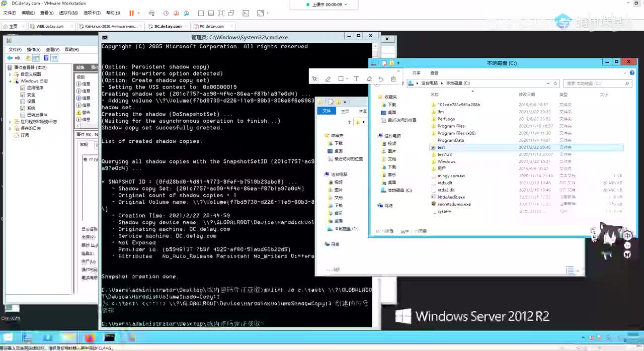Viewport: 644px width, 351px height.
Task: Undo the last annotation
Action: [x=381, y=79]
